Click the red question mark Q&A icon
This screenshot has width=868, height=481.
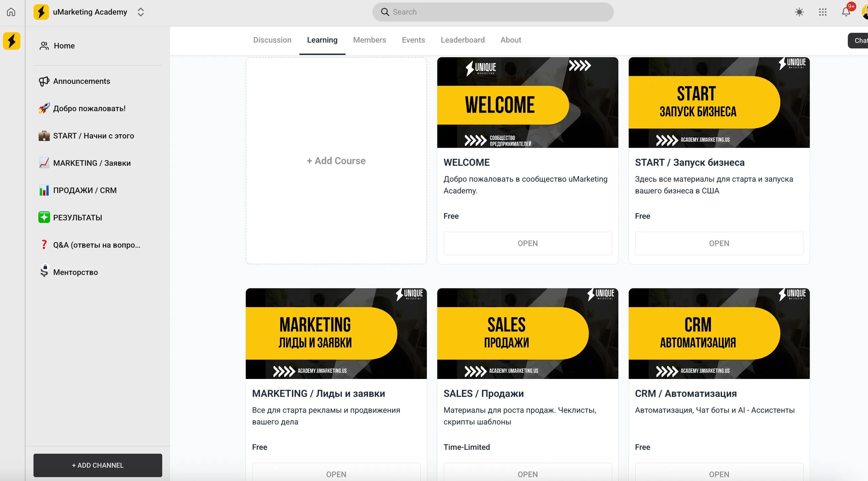(44, 245)
